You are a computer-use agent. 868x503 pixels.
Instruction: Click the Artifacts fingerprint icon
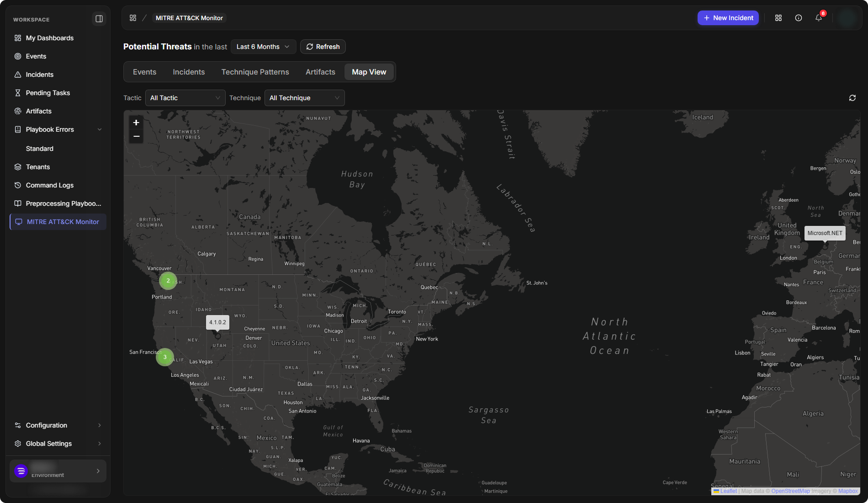[x=18, y=111]
